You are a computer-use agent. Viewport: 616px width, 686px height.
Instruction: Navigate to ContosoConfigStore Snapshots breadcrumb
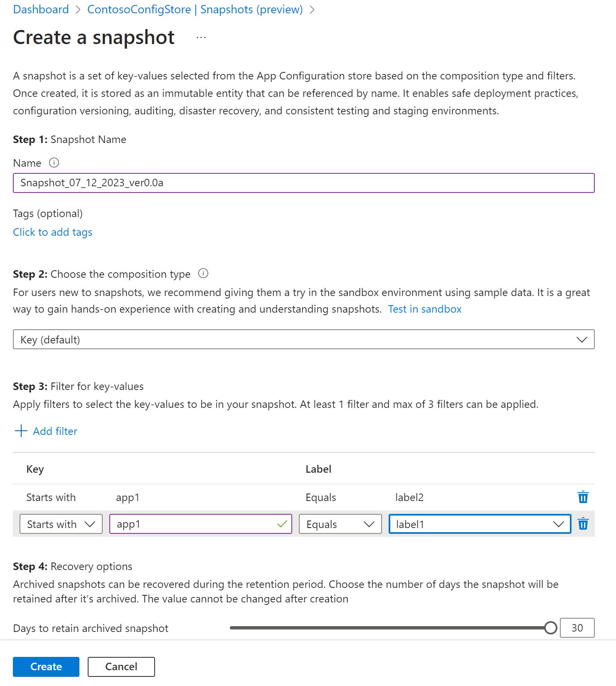click(x=195, y=9)
